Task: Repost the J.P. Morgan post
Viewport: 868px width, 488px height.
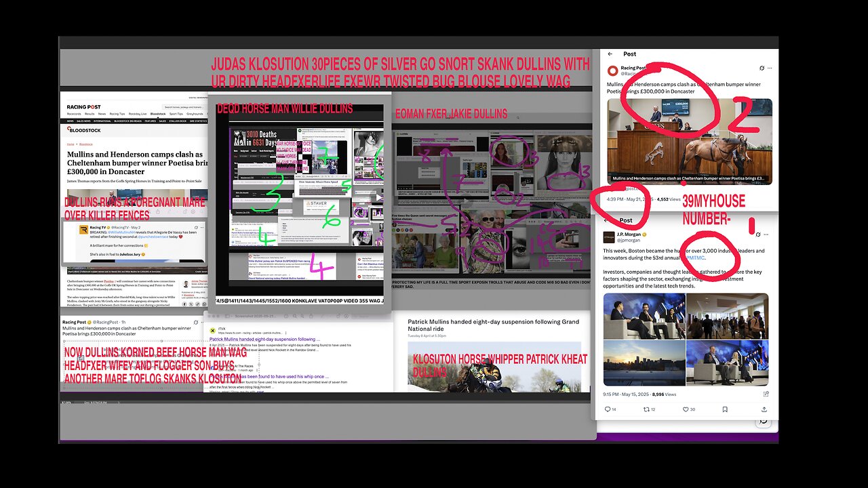Action: [x=649, y=409]
